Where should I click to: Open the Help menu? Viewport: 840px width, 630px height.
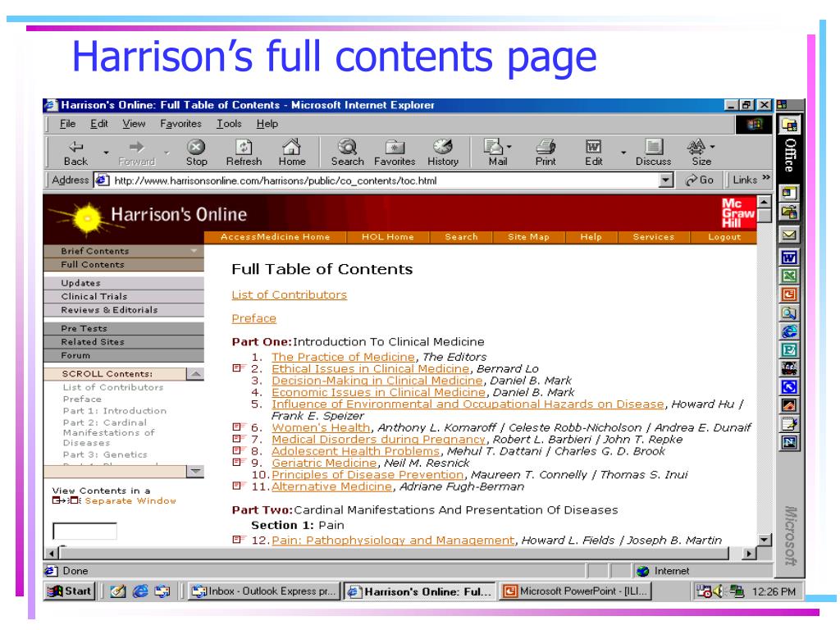click(x=267, y=124)
